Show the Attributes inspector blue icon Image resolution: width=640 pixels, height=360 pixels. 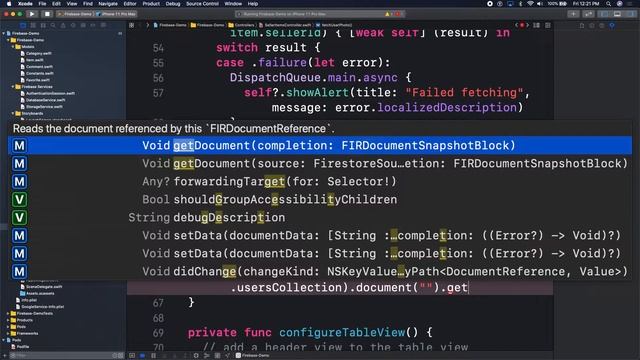pos(612,25)
